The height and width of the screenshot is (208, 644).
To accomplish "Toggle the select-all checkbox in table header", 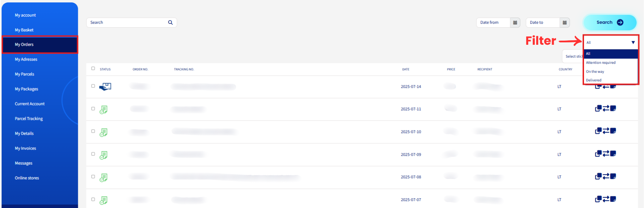I will [93, 69].
